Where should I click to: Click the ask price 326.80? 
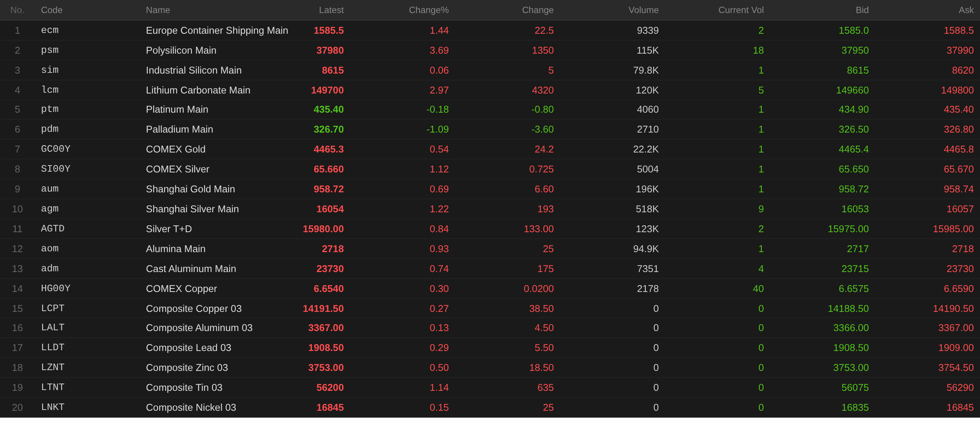tap(959, 129)
